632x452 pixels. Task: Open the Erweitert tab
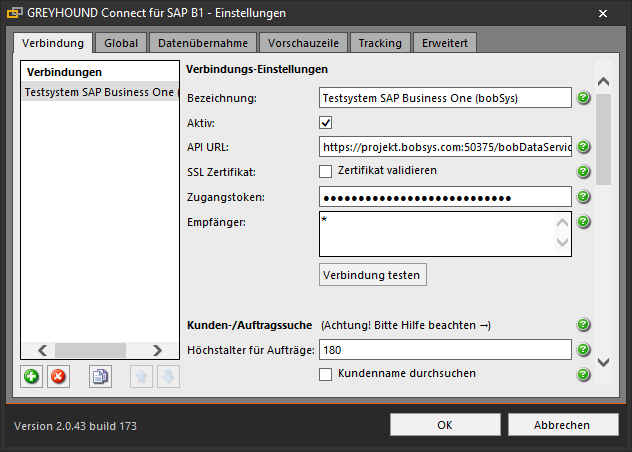[x=445, y=43]
